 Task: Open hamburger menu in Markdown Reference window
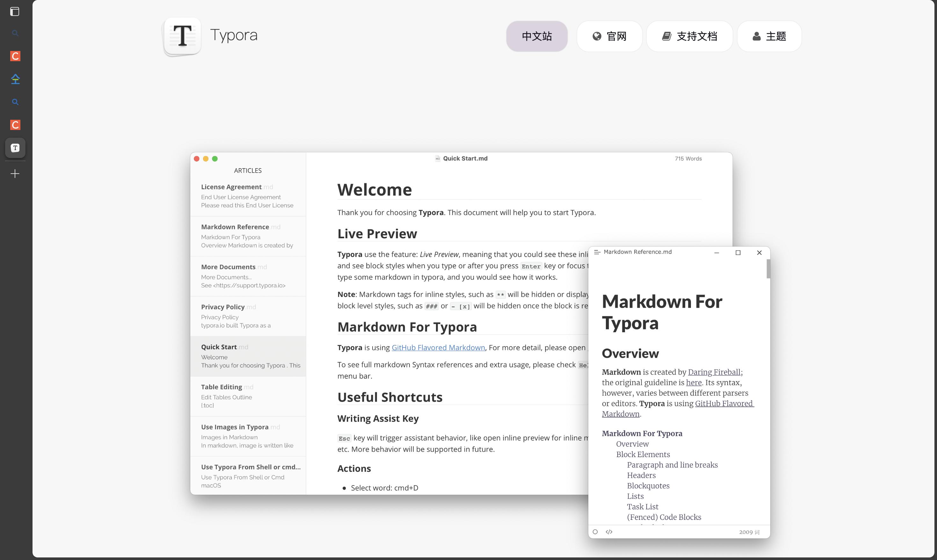(597, 252)
